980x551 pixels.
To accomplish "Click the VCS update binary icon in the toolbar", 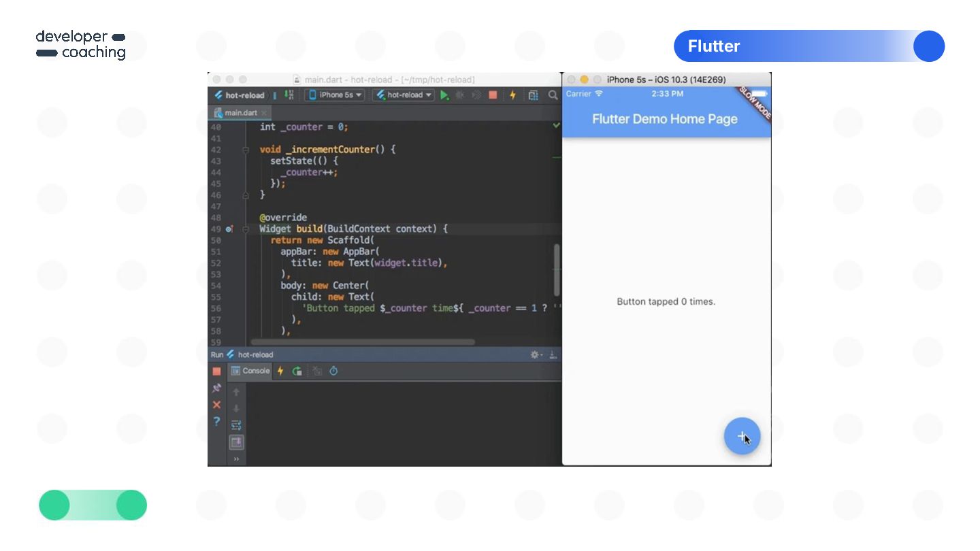I will point(289,95).
